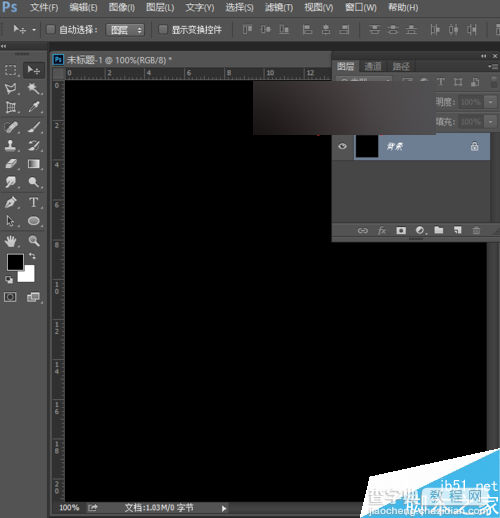Click the create new layer icon
Viewport: 500px width, 518px height.
coord(457,230)
